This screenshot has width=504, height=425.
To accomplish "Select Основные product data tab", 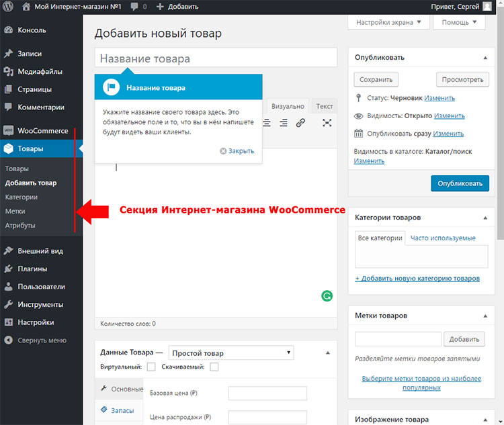I will point(119,389).
